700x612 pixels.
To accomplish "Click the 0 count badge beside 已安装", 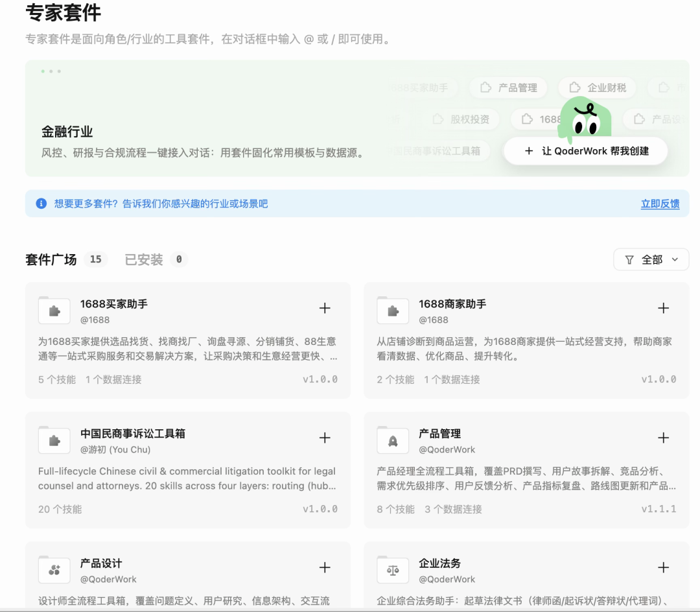I will point(179,259).
